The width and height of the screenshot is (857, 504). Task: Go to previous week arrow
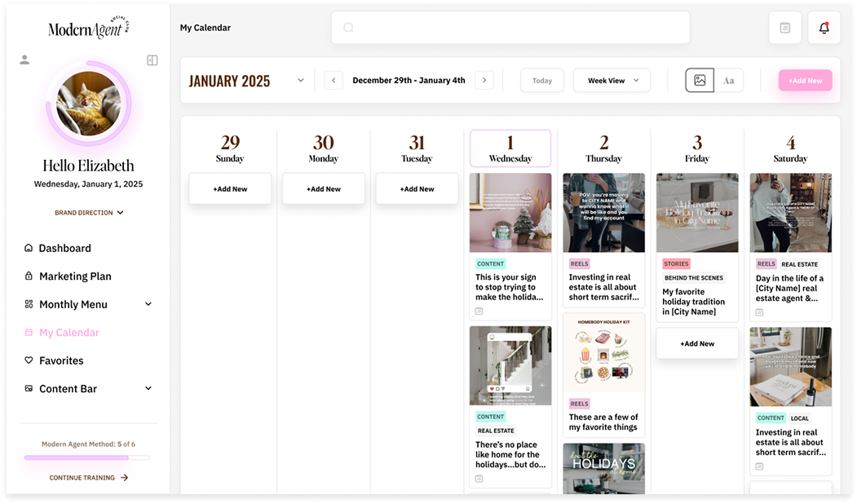click(334, 80)
